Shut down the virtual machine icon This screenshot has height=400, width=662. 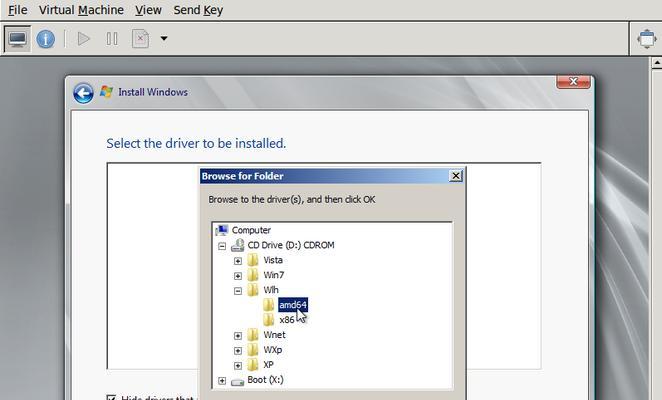[x=140, y=39]
